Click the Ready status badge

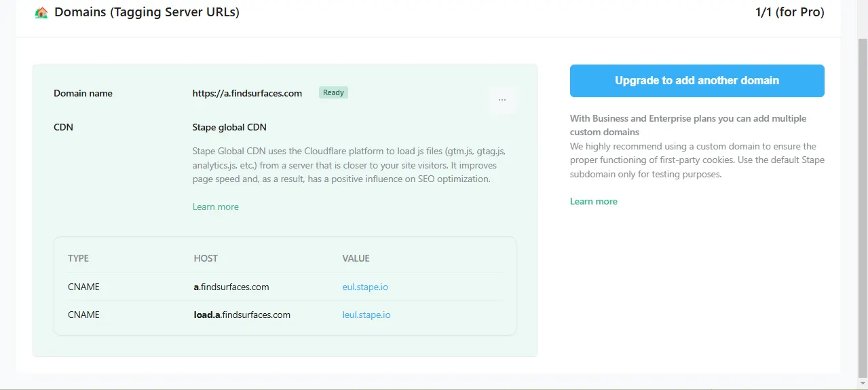(x=333, y=92)
